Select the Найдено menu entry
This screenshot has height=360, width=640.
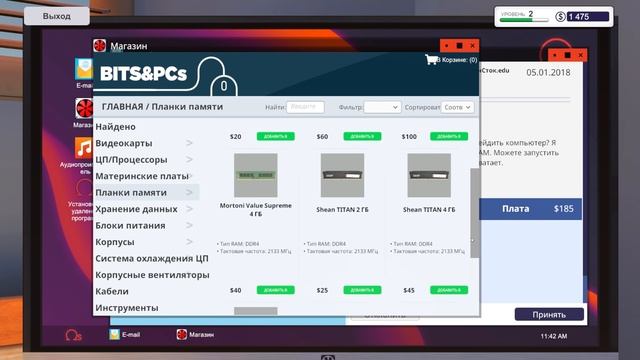click(116, 127)
